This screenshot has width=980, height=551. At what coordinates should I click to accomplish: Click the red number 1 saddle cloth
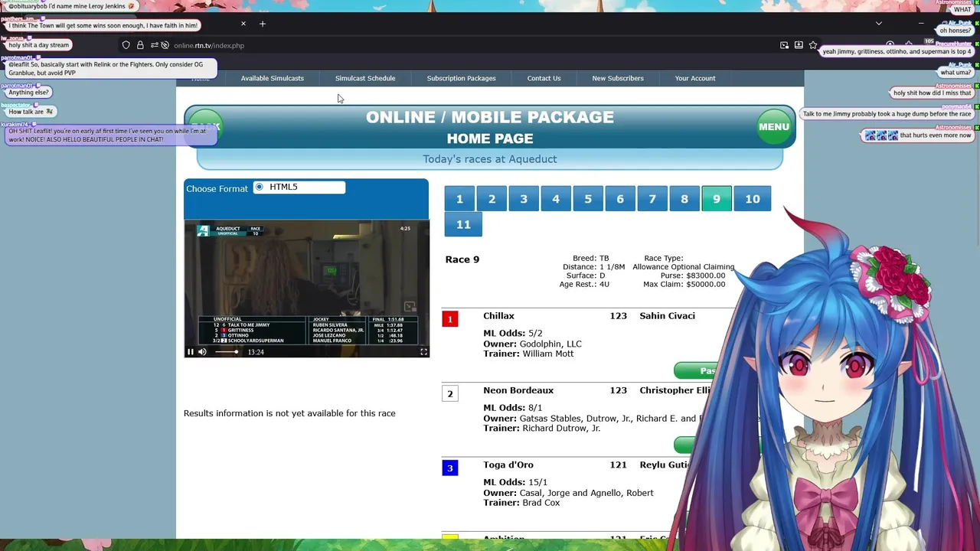tap(450, 318)
